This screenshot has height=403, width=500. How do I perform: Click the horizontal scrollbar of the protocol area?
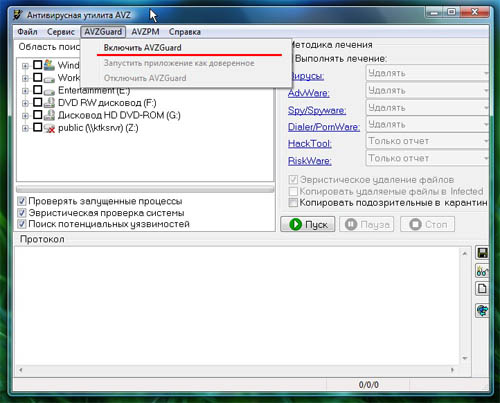tap(236, 370)
